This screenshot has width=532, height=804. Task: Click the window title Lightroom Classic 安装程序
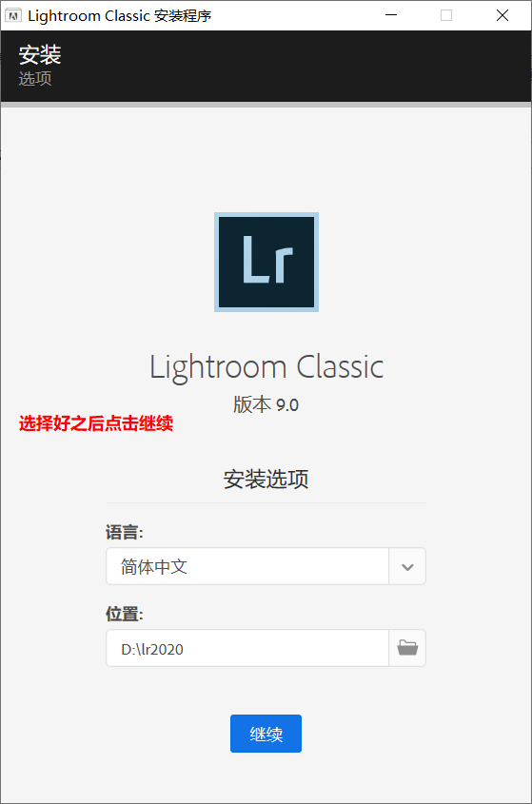[120, 16]
